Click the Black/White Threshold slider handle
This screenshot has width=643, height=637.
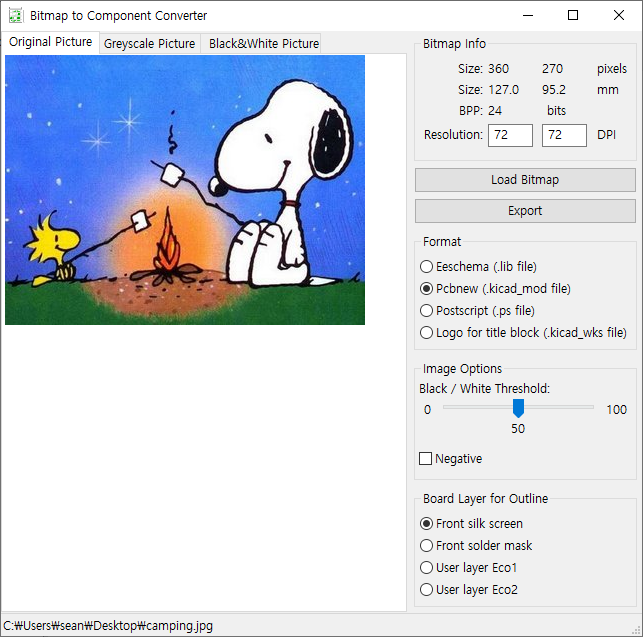(518, 408)
